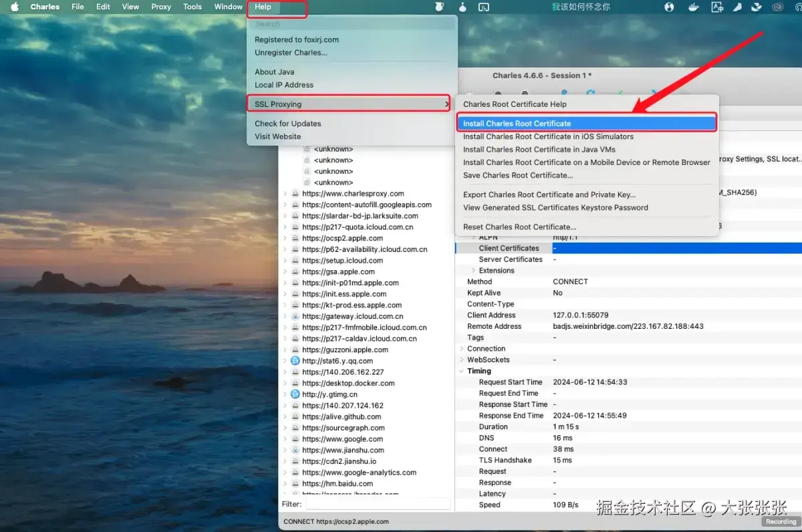Click the globe icon beside http://stat6.y.qq.com
The width and height of the screenshot is (802, 532).
click(x=295, y=361)
